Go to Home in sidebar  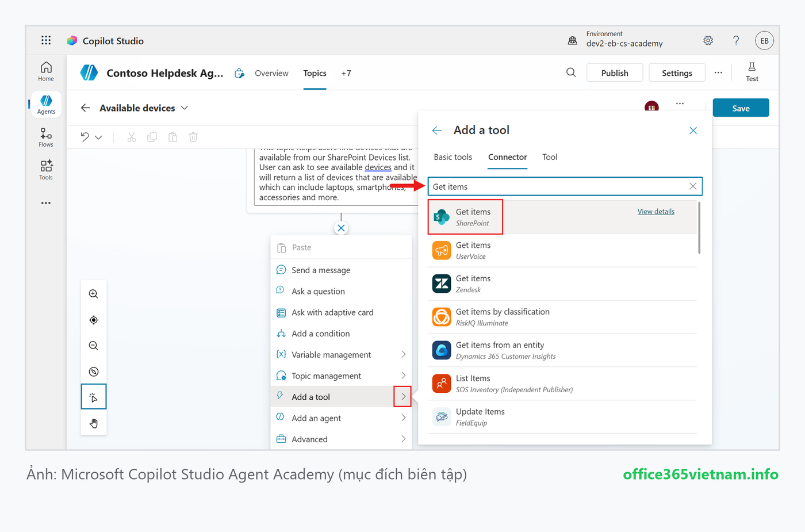(46, 71)
